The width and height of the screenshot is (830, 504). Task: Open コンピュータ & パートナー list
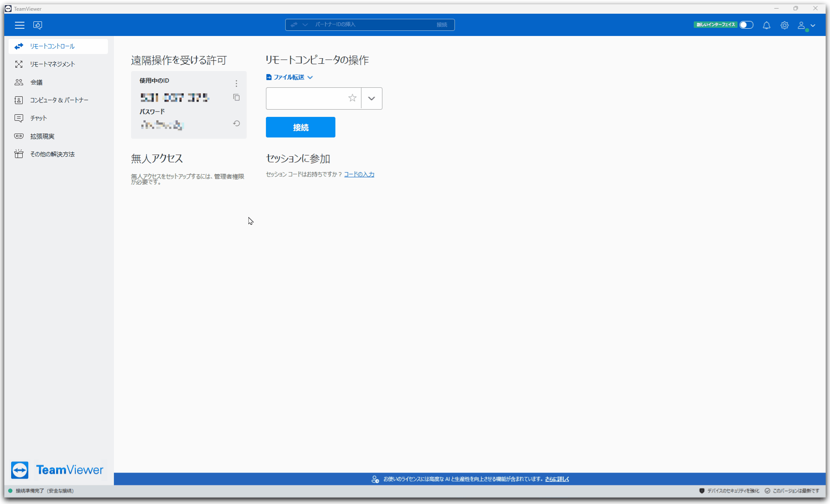click(58, 100)
